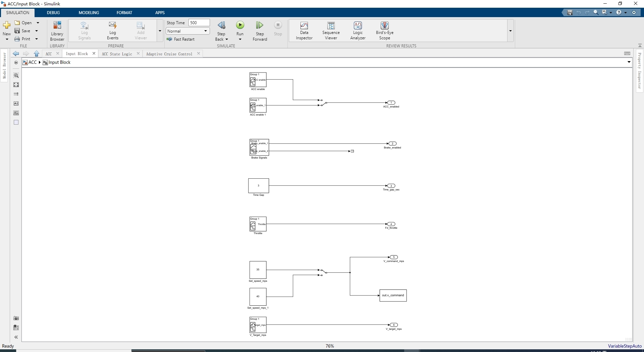
Task: Switch to the MODELING ribbon tab
Action: pyautogui.click(x=89, y=13)
